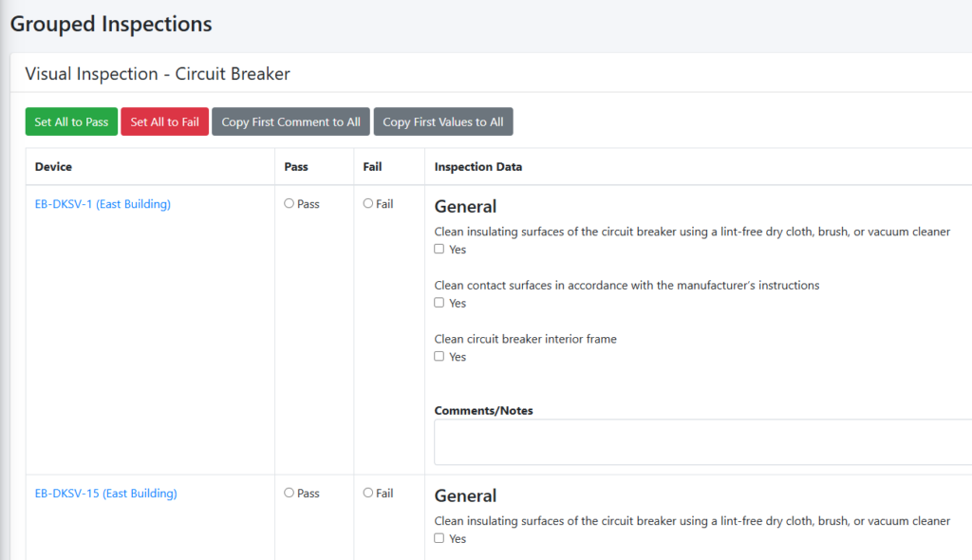The height and width of the screenshot is (560, 972).
Task: Check Yes for clean insulating surfaces on EB-DKSV-1
Action: point(439,250)
